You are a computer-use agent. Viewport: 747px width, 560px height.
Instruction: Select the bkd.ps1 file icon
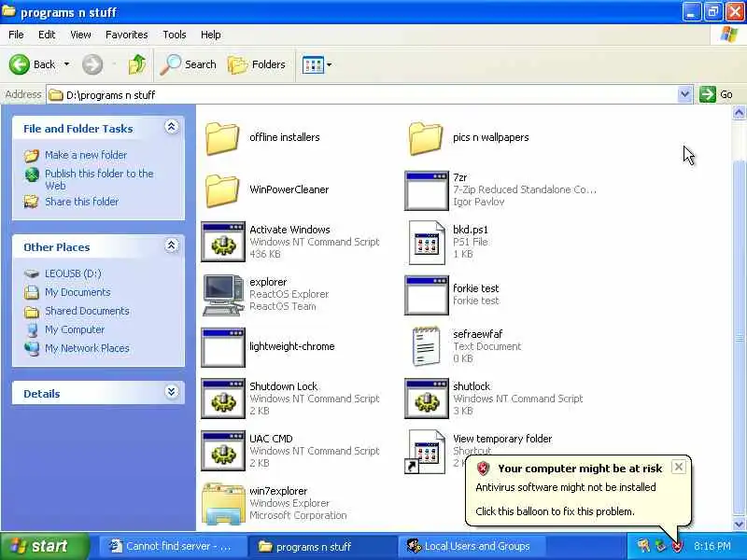427,243
